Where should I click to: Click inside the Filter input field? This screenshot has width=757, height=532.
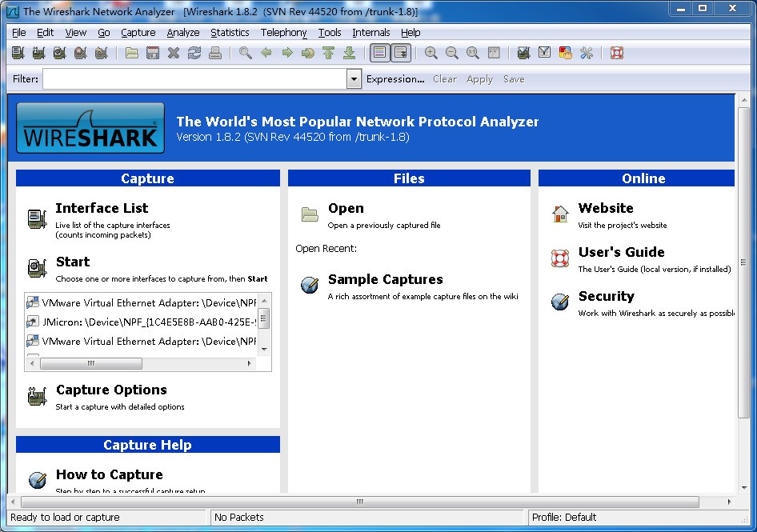click(x=192, y=79)
